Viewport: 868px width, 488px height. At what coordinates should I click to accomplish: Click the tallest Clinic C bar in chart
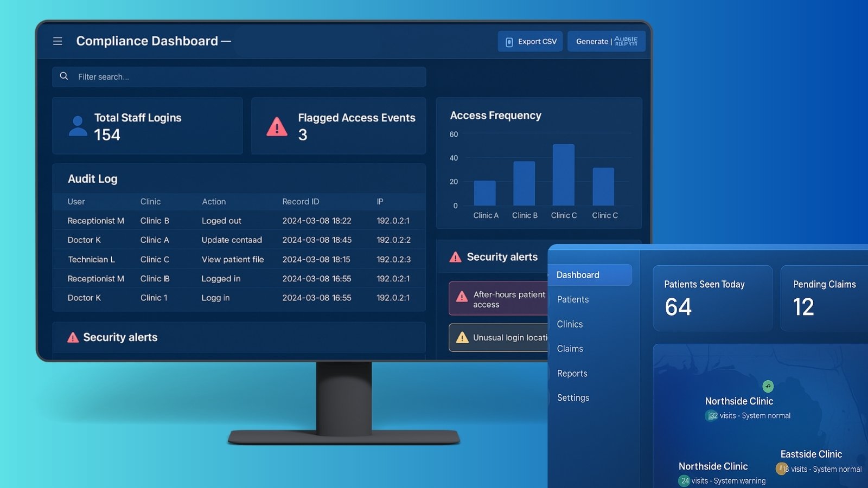click(564, 175)
